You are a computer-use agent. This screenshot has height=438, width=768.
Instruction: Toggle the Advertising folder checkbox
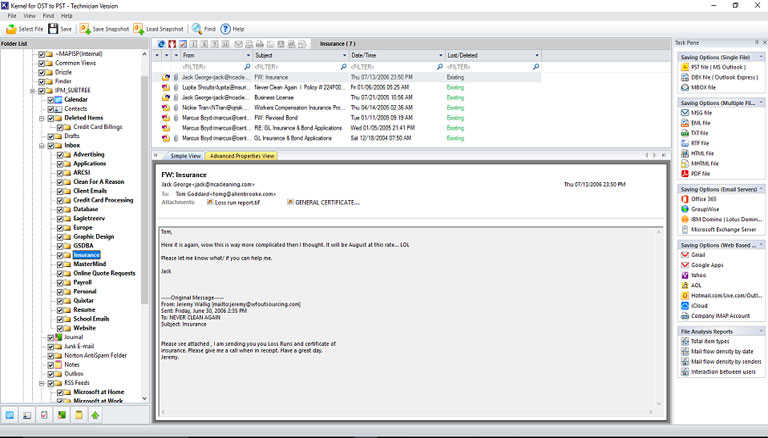(x=60, y=155)
